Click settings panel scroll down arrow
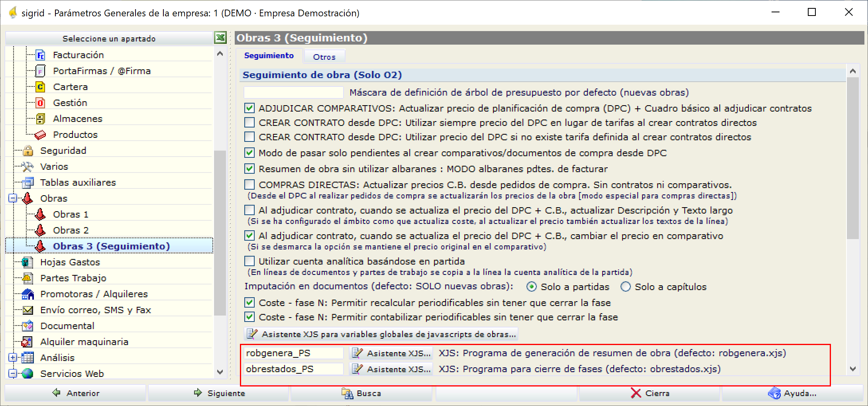 [x=853, y=369]
